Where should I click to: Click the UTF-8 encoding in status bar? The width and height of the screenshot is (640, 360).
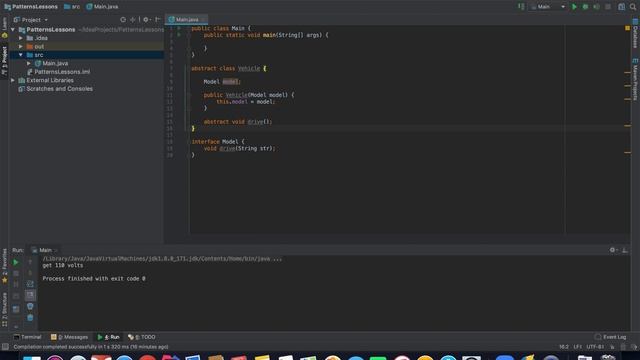pyautogui.click(x=595, y=347)
